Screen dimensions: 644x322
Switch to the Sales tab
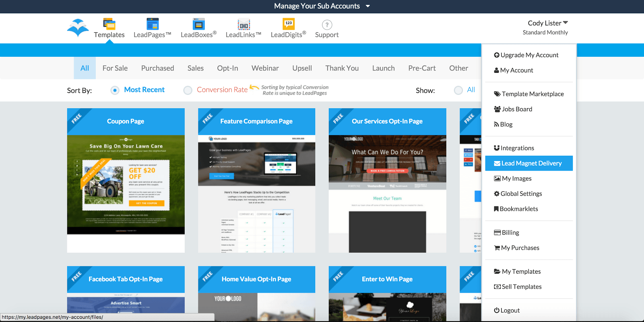[196, 68]
